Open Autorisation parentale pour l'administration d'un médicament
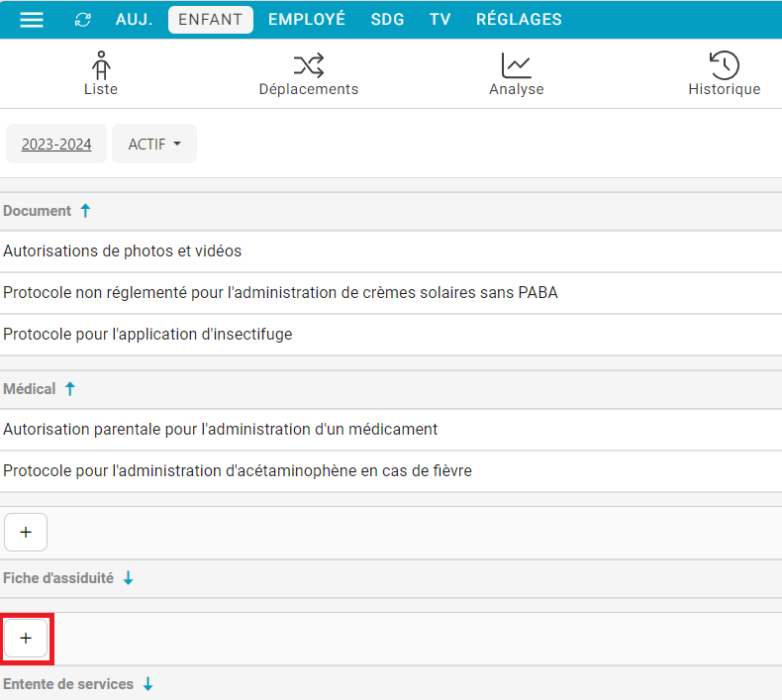Screen dimensions: 782x700 point(391,430)
